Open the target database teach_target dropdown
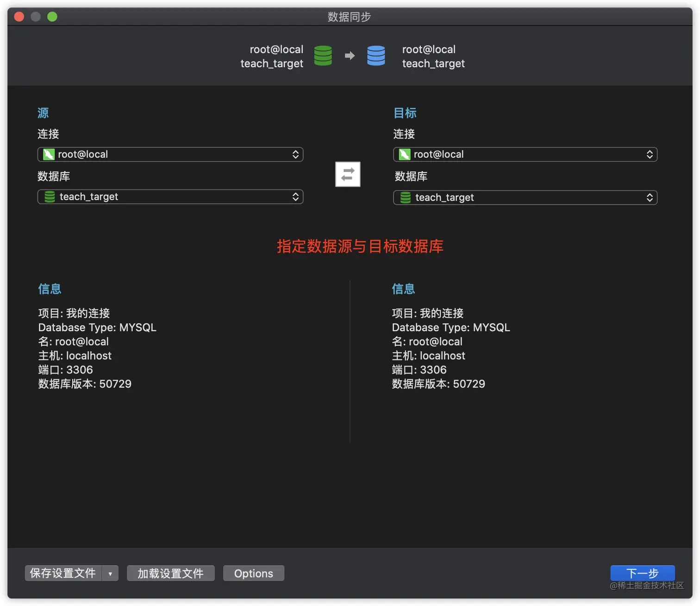 coord(525,198)
